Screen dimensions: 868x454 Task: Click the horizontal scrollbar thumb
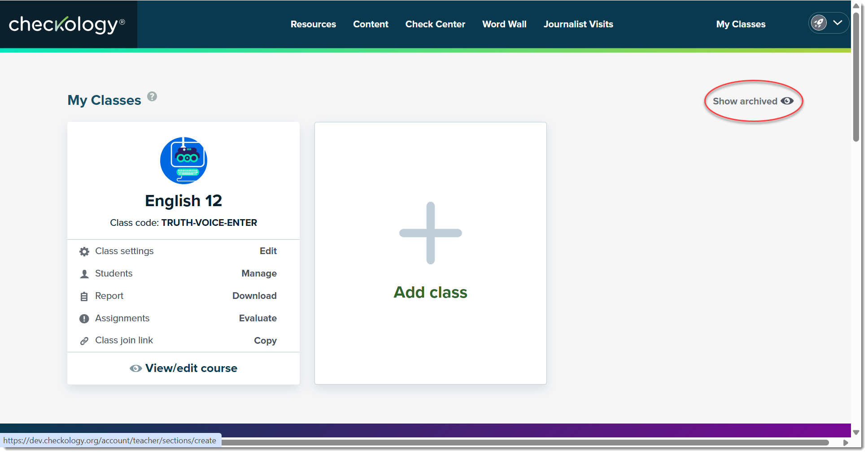(x=525, y=443)
